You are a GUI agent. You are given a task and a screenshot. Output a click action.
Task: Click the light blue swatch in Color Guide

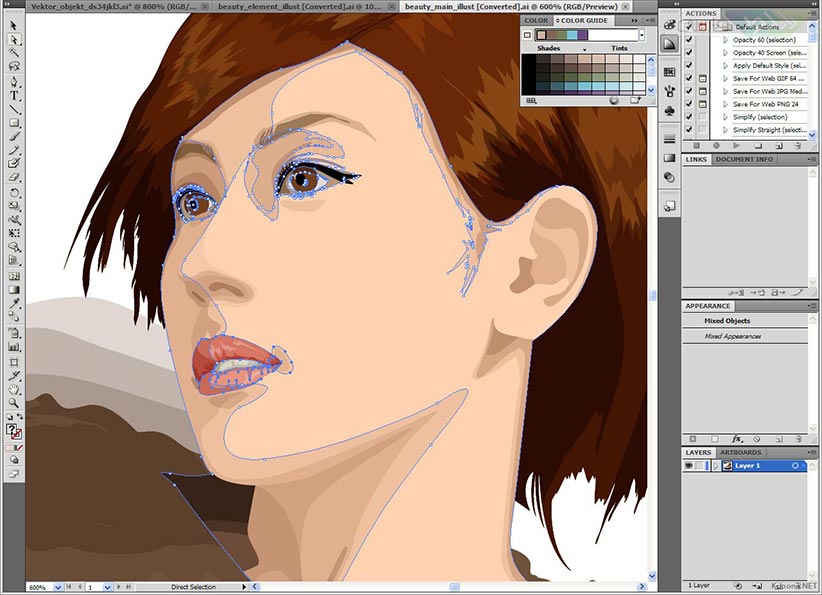tap(570, 35)
